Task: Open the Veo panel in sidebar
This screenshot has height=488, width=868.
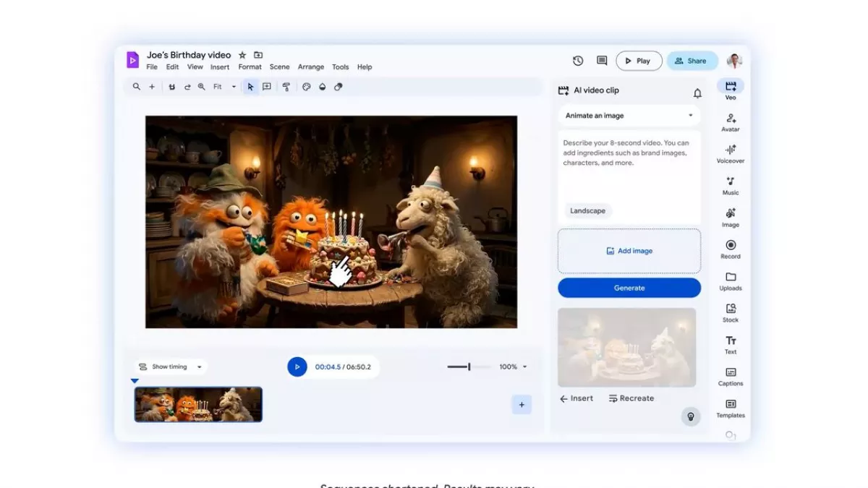Action: coord(731,87)
